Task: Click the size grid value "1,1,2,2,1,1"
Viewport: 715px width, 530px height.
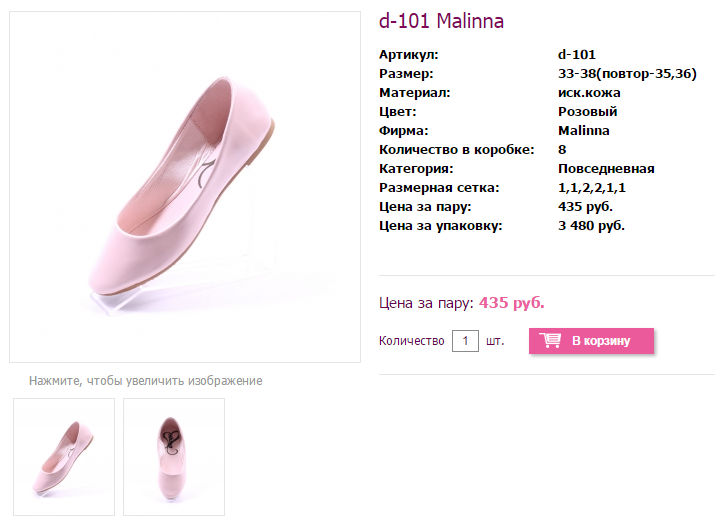Action: 592,188
